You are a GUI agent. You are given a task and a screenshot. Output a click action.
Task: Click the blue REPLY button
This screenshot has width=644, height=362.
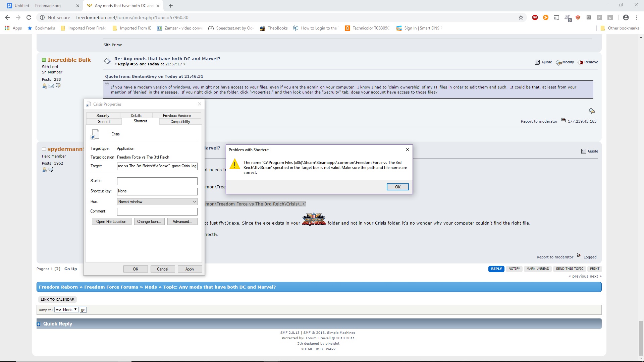point(496,269)
